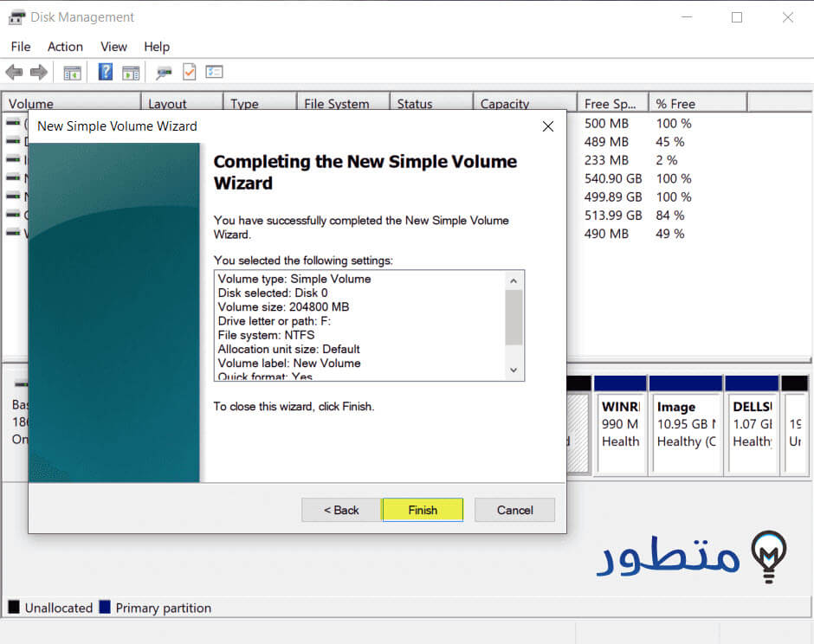Click the settings list scrollbar thumb
This screenshot has height=644, width=814.
click(x=514, y=318)
